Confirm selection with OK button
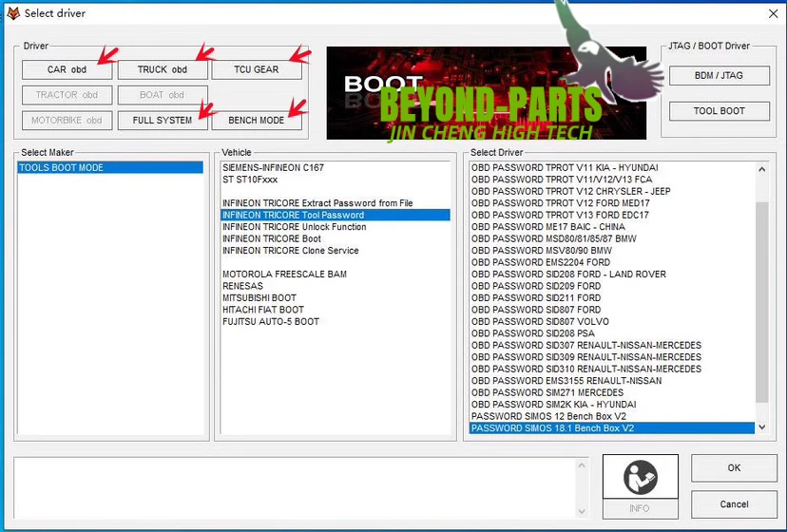This screenshot has height=532, width=787. 733,467
